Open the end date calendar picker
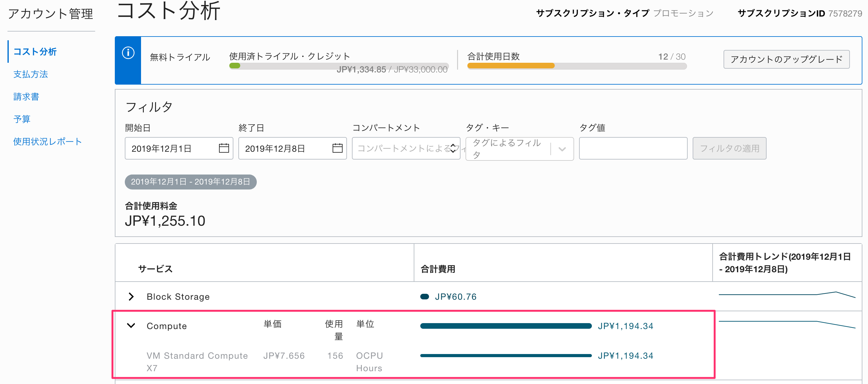The height and width of the screenshot is (384, 868). click(x=337, y=148)
